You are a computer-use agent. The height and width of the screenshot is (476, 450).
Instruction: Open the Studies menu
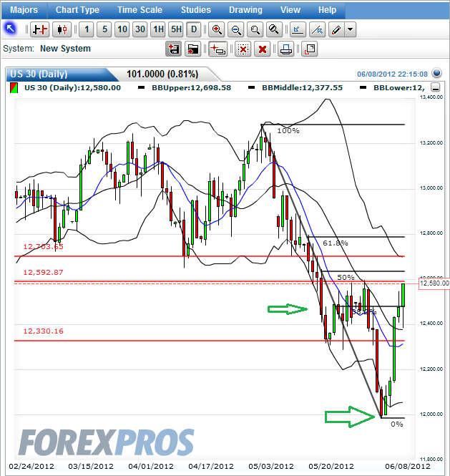(196, 10)
